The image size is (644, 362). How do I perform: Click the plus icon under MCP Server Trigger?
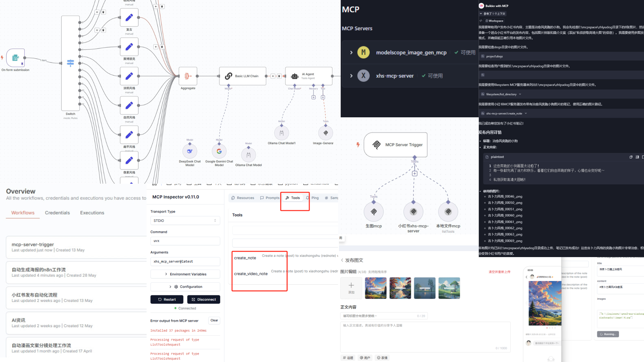[415, 174]
